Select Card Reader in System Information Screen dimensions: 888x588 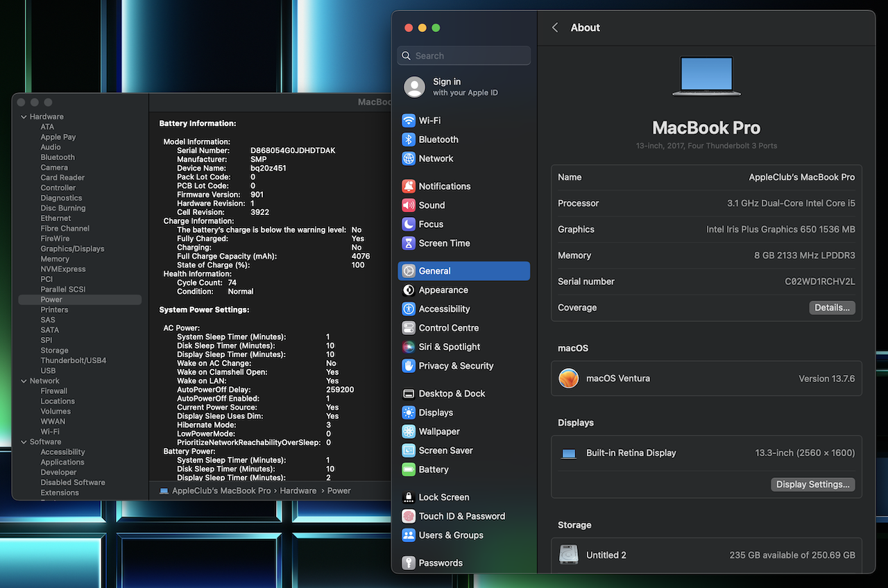(x=62, y=178)
